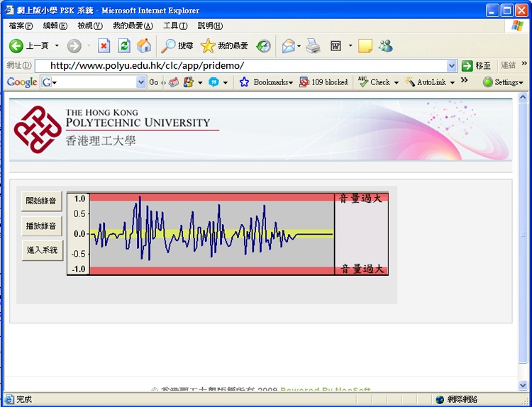
Task: Click the Refresh page icon
Action: pos(124,46)
